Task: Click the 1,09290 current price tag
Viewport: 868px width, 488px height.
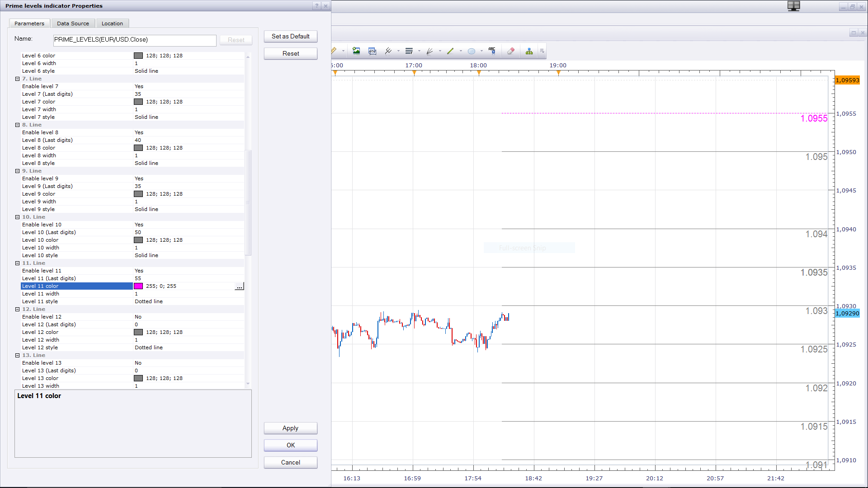Action: pyautogui.click(x=847, y=314)
